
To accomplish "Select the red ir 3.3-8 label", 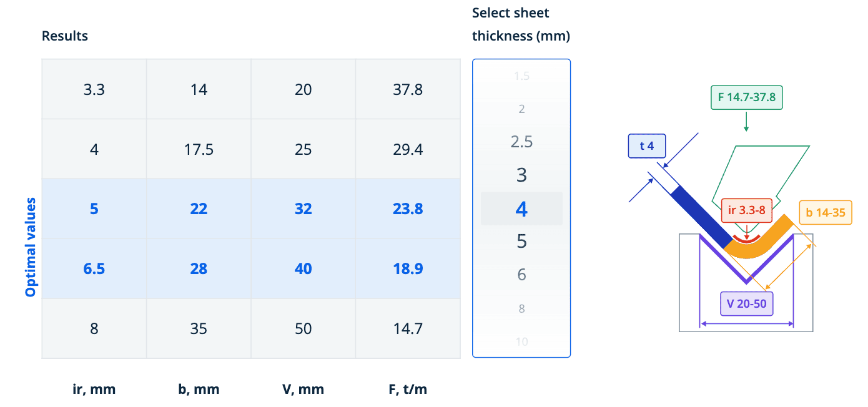I will 747,210.
